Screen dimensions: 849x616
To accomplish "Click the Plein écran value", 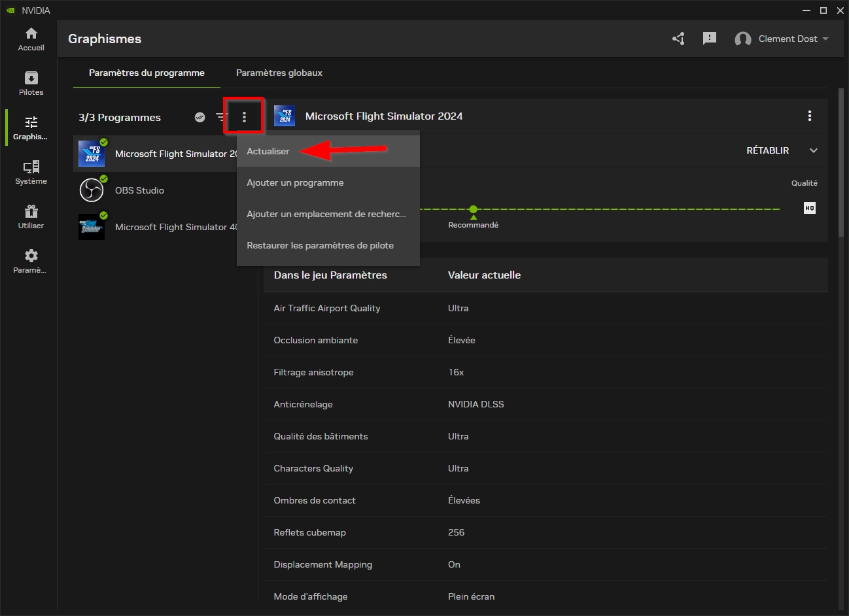I will 471,596.
